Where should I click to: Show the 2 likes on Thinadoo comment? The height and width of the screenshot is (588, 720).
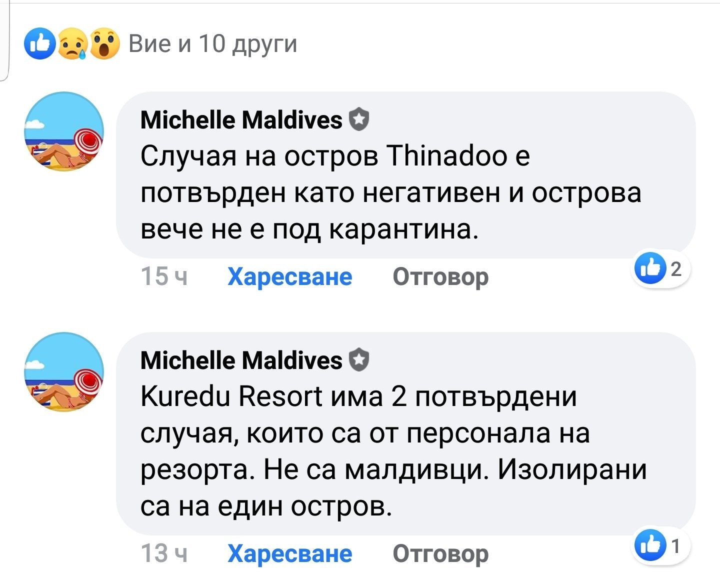point(659,269)
